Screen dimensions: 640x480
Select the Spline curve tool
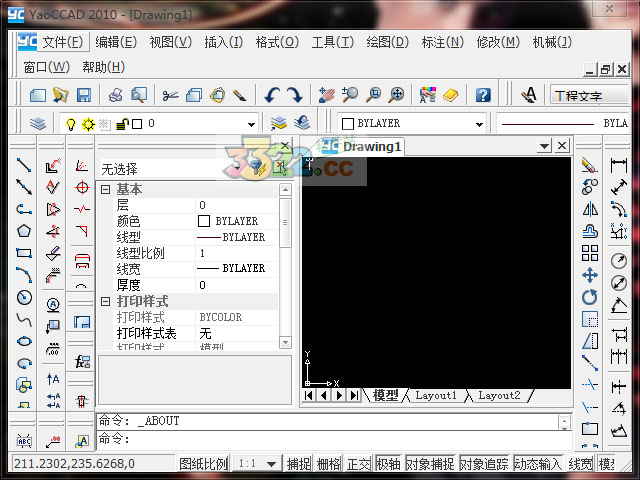tap(24, 319)
